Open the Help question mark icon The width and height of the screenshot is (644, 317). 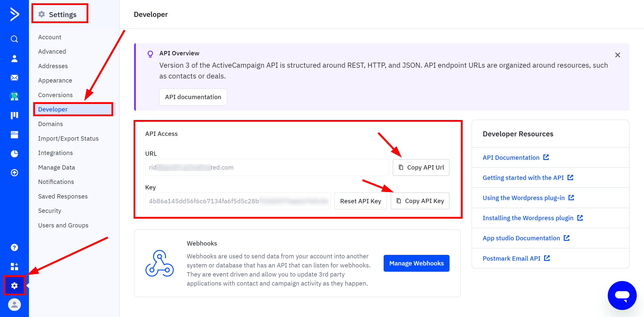click(14, 248)
